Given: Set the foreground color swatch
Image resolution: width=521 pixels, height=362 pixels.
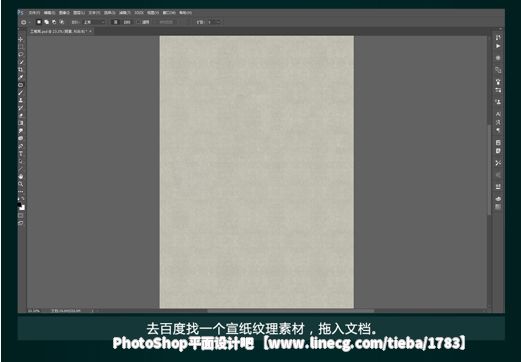Looking at the screenshot, I should pyautogui.click(x=19, y=205).
